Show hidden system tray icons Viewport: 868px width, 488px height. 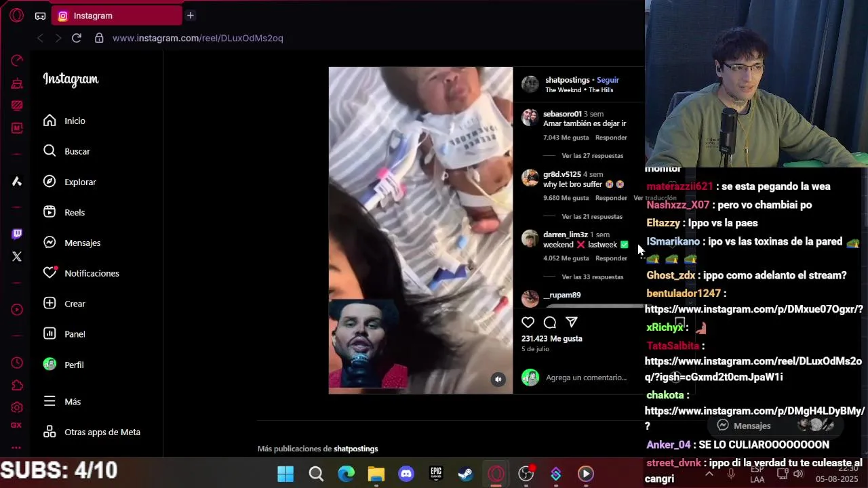pyautogui.click(x=709, y=474)
